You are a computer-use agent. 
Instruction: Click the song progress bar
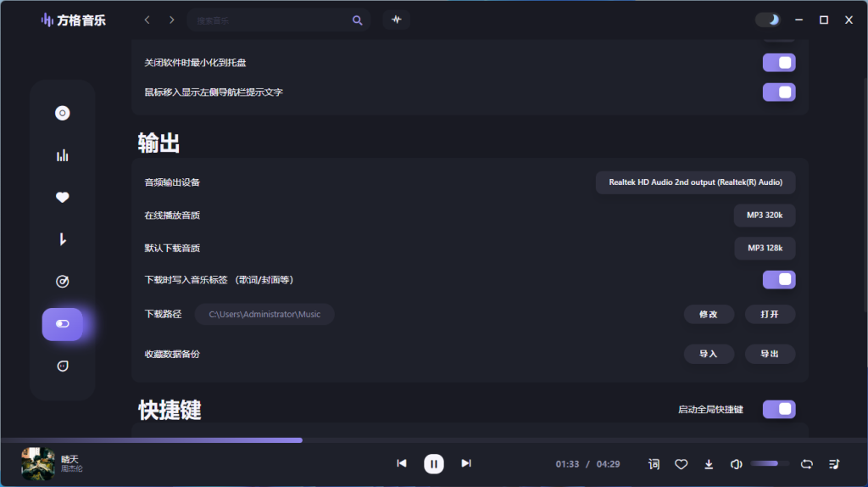click(x=434, y=440)
